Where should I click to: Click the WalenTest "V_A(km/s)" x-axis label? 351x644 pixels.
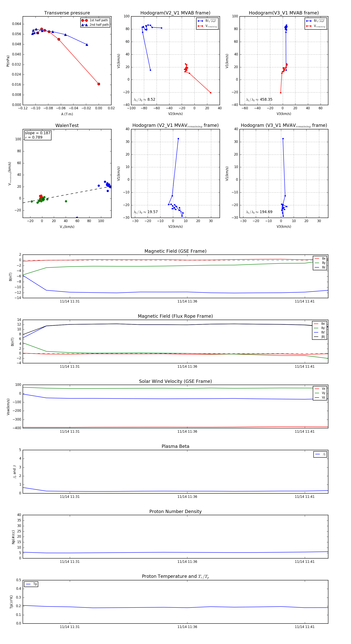tap(67, 227)
